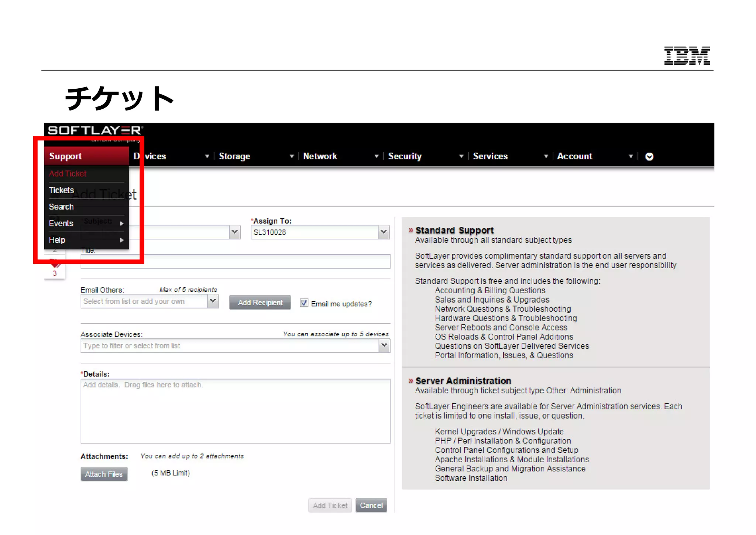Click the Cancel button
The height and width of the screenshot is (535, 756).
click(x=371, y=505)
